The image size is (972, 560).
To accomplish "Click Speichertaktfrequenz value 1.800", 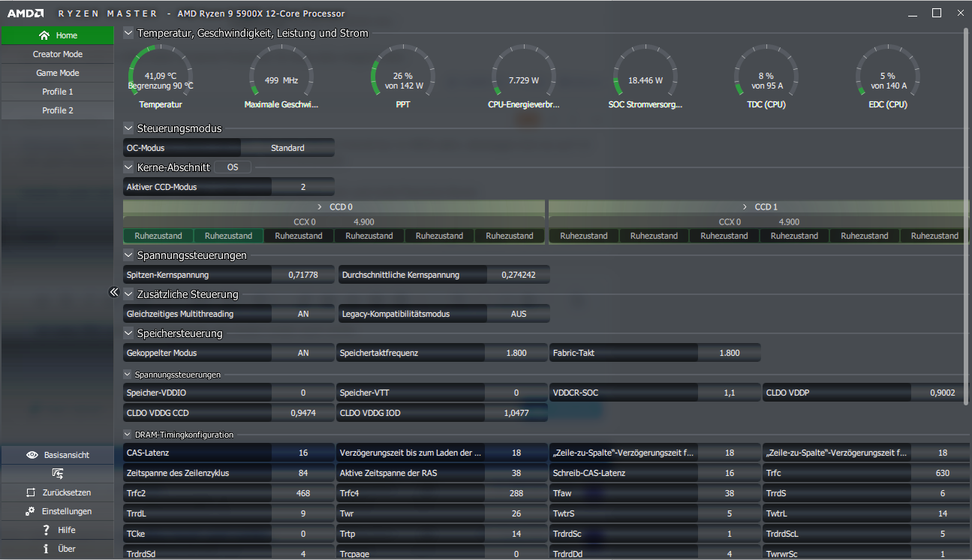I will click(x=516, y=353).
